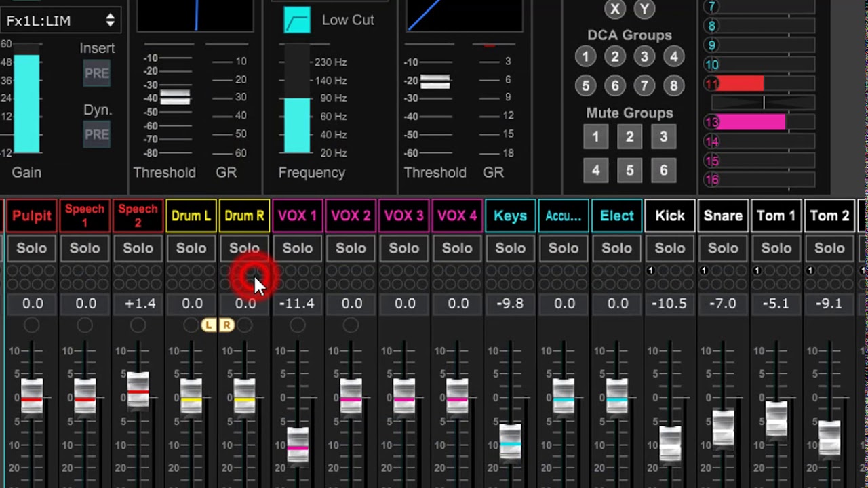Solo the Kick channel
Image resolution: width=868 pixels, height=488 pixels.
tap(670, 249)
